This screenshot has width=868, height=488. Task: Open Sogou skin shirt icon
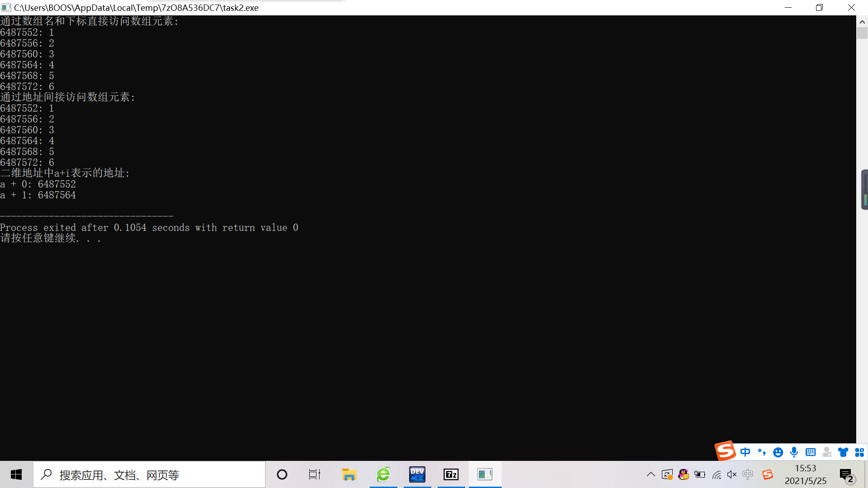[843, 452]
